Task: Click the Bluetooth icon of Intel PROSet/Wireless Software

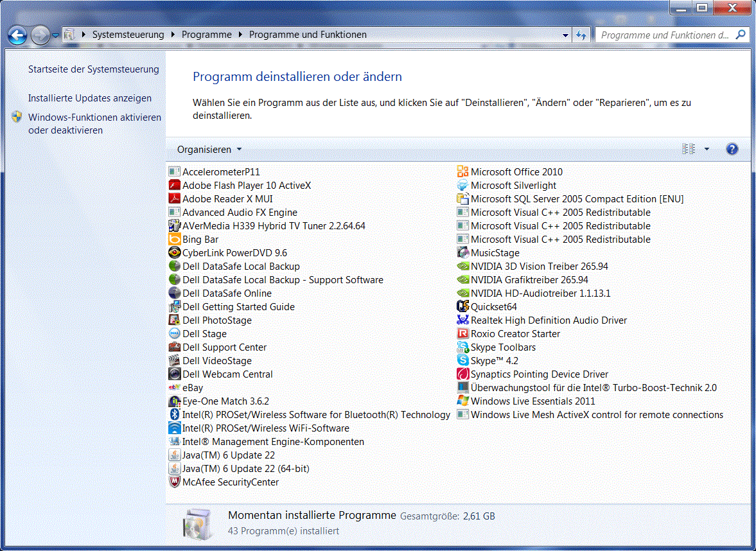Action: pos(174,415)
